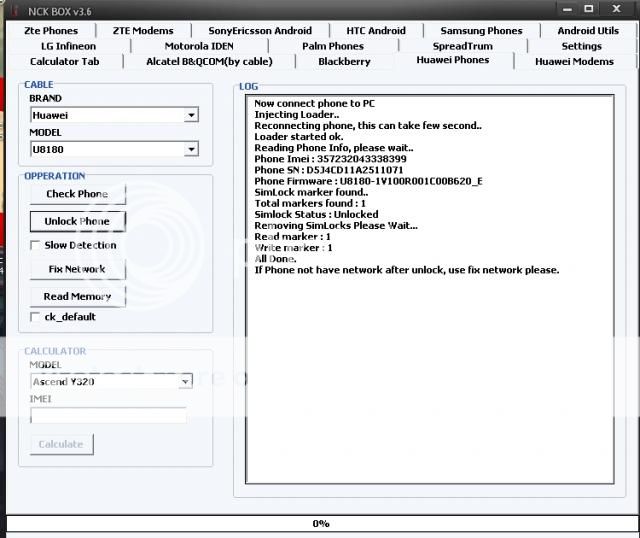
Task: Expand the MODEL dropdown showing U8180
Action: [191, 149]
